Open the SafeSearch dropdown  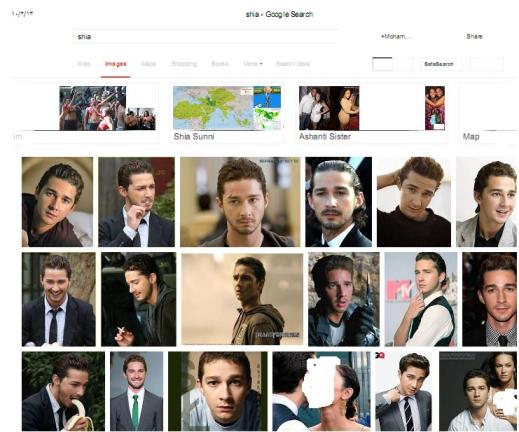point(441,64)
